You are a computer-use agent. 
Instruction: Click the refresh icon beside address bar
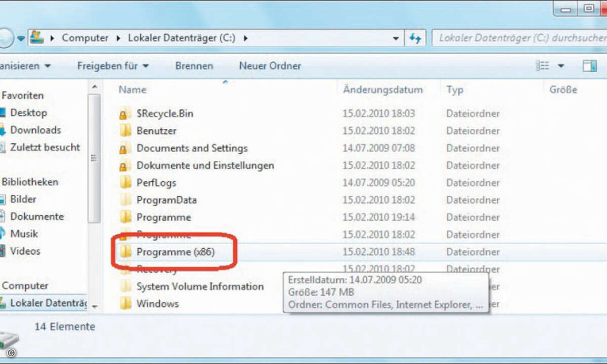[415, 38]
